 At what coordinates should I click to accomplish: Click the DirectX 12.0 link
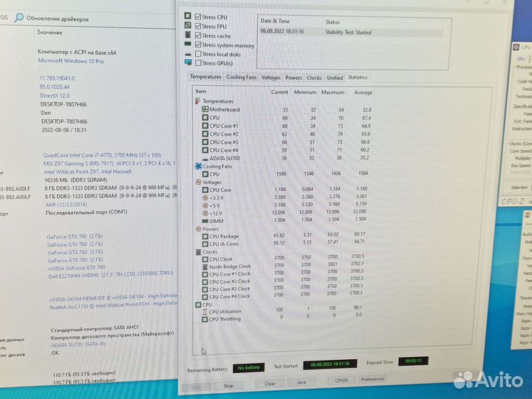click(55, 95)
